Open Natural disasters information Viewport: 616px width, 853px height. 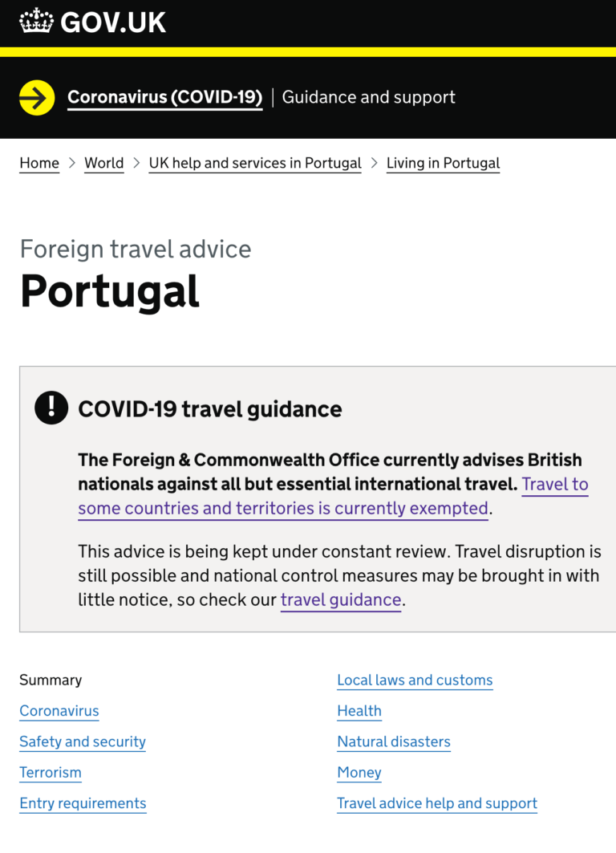click(x=394, y=741)
